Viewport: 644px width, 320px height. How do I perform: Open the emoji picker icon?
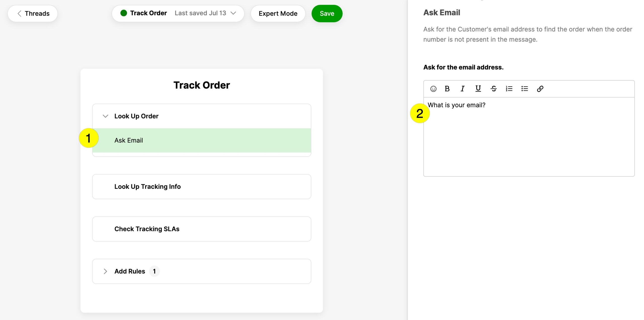[433, 89]
